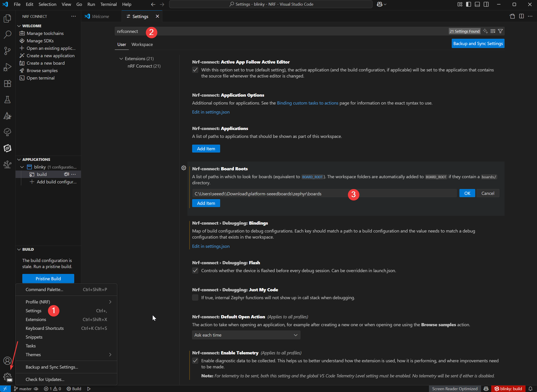Open the Explorer view in activity bar
Screen dimensions: 537x392
[x=7, y=18]
